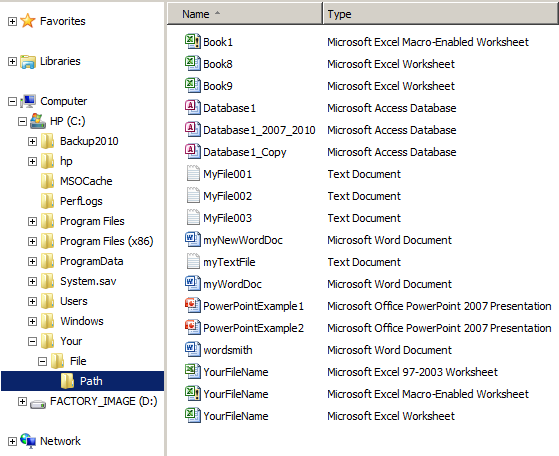Collapse the File folder node
559x456 pixels.
click(42, 362)
